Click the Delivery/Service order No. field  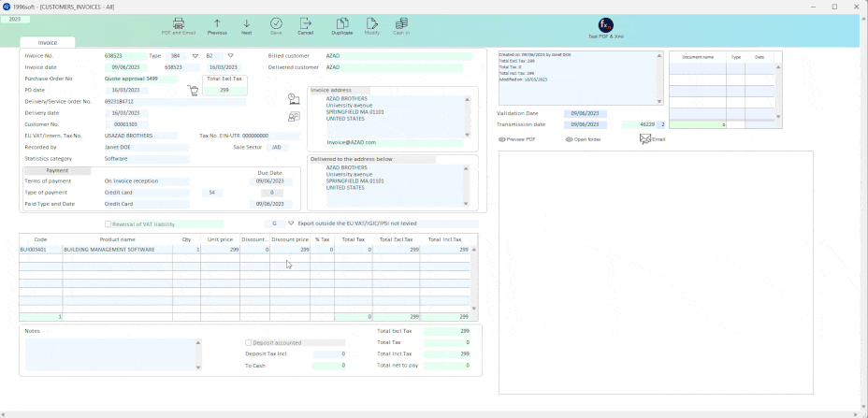tap(174, 102)
